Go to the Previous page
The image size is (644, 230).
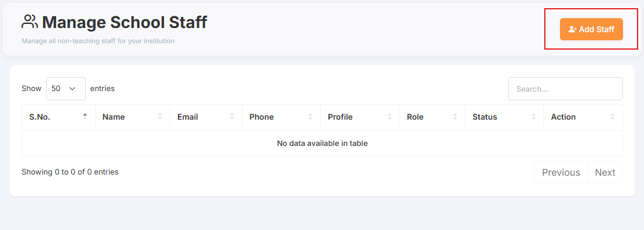pyautogui.click(x=561, y=173)
